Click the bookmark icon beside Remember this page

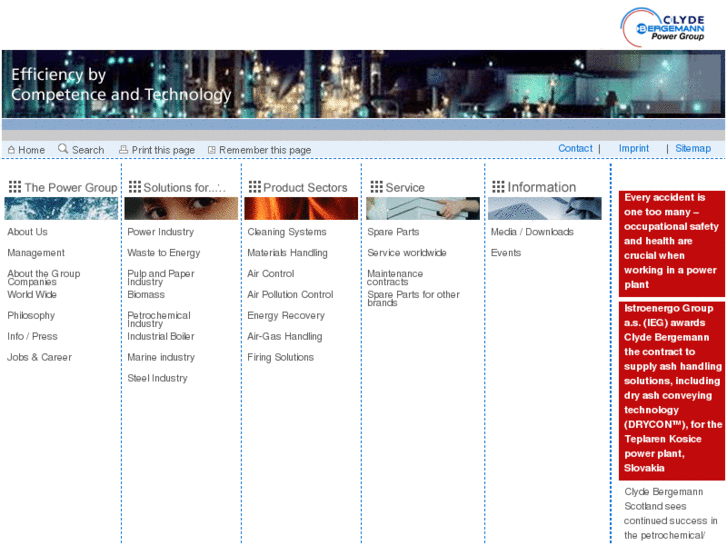[x=211, y=150]
